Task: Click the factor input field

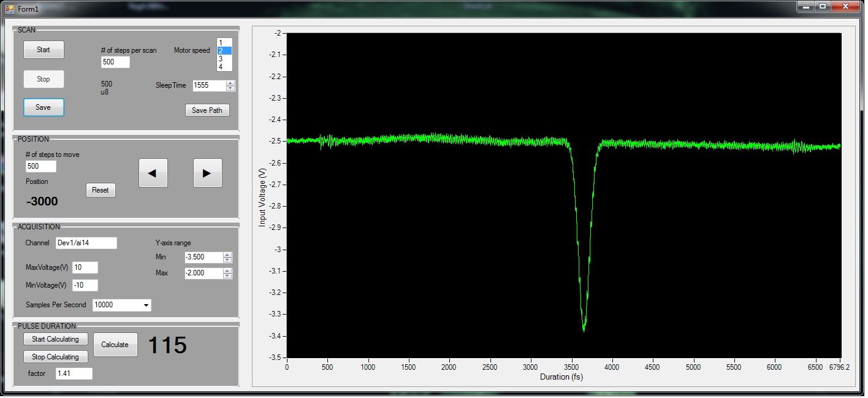Action: (74, 373)
